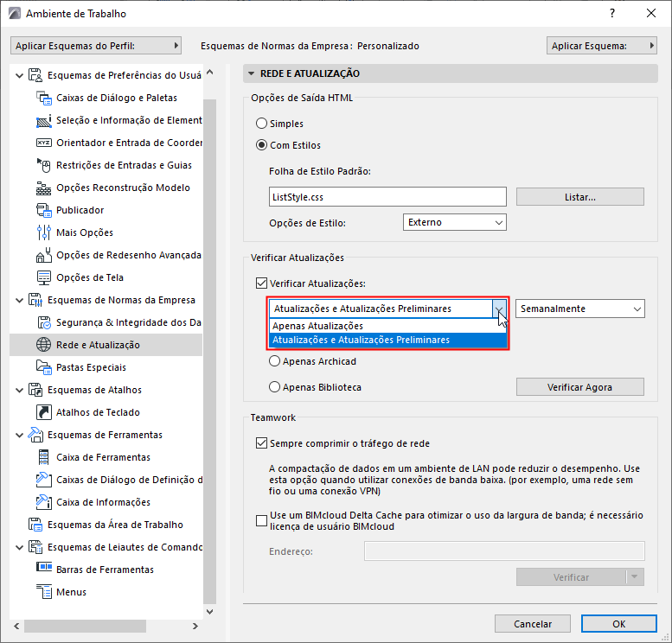Image resolution: width=672 pixels, height=643 pixels.
Task: Open the Opções de Estilo Externo dropdown
Action: point(454,222)
